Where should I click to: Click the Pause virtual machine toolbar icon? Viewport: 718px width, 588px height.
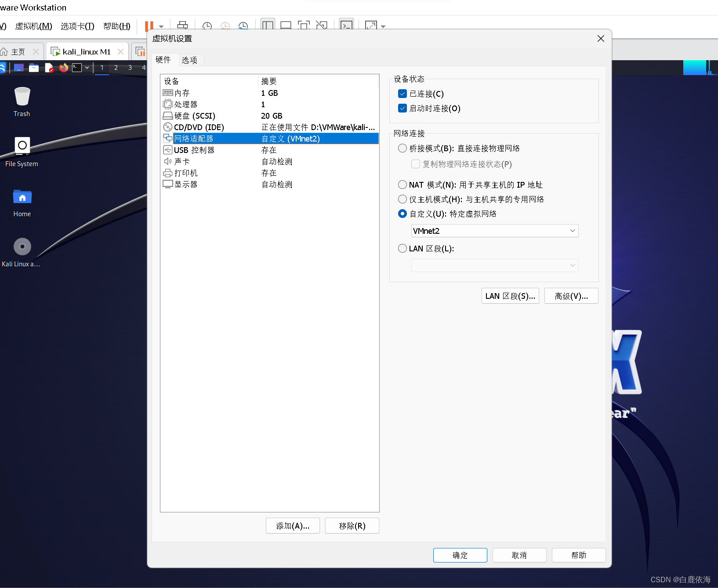click(149, 26)
